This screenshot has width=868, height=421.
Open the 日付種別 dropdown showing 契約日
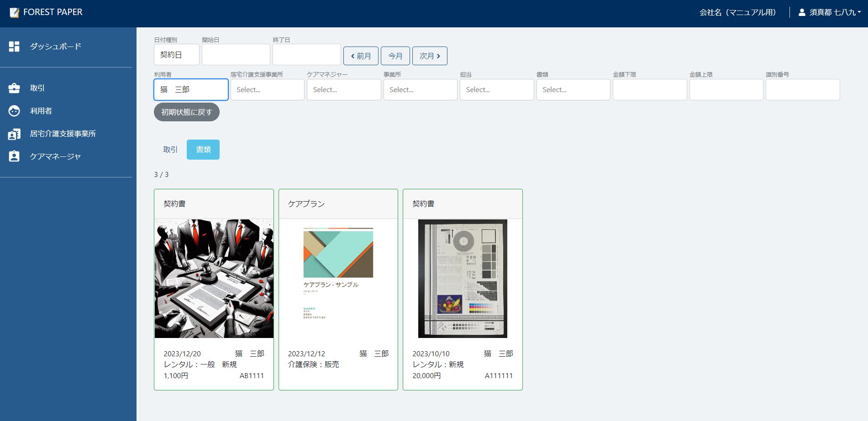(176, 54)
